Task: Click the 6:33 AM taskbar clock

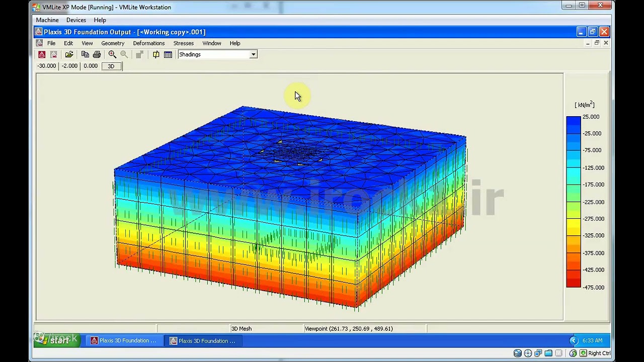Action: coord(592,340)
